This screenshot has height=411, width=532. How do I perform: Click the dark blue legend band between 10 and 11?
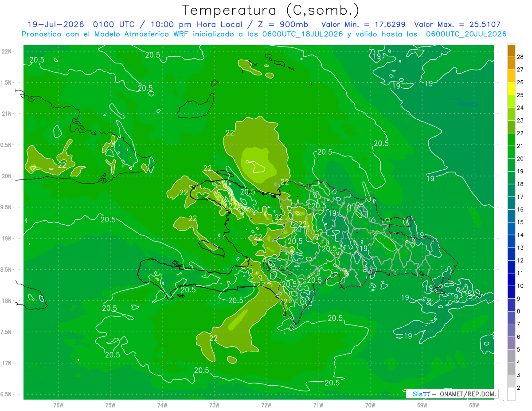pyautogui.click(x=511, y=280)
